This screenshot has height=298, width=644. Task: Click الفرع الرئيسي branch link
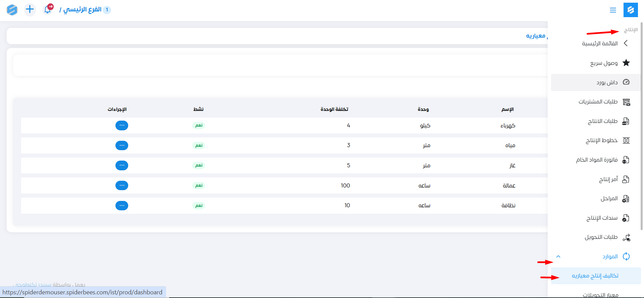coord(83,10)
